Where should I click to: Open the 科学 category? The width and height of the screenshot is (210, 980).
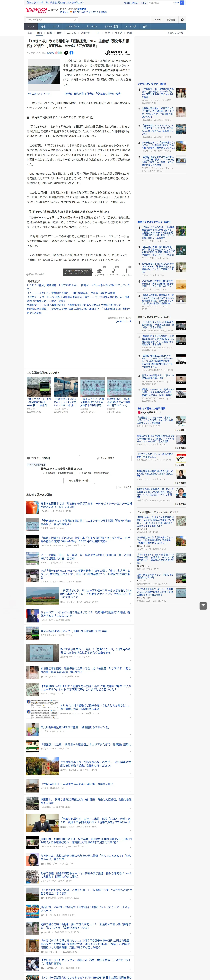click(x=107, y=33)
